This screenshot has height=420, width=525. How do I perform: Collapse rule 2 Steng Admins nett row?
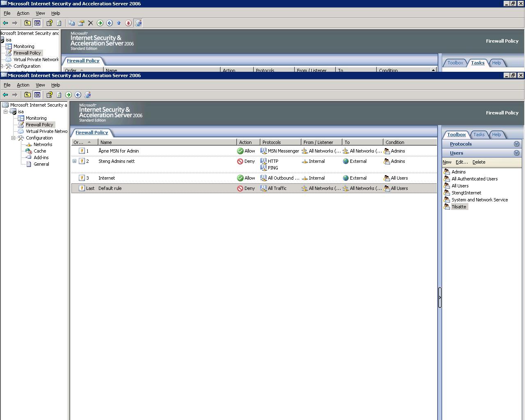tap(74, 161)
